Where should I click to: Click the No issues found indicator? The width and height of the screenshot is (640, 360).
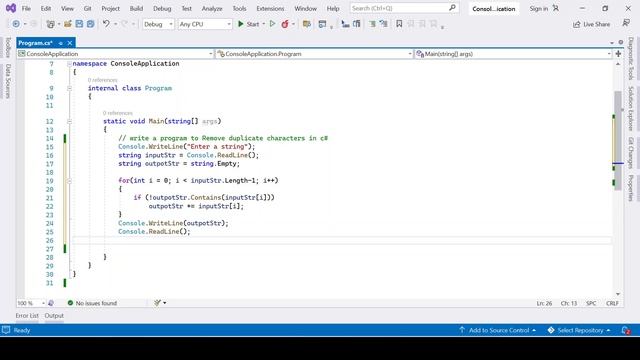pyautogui.click(x=92, y=303)
